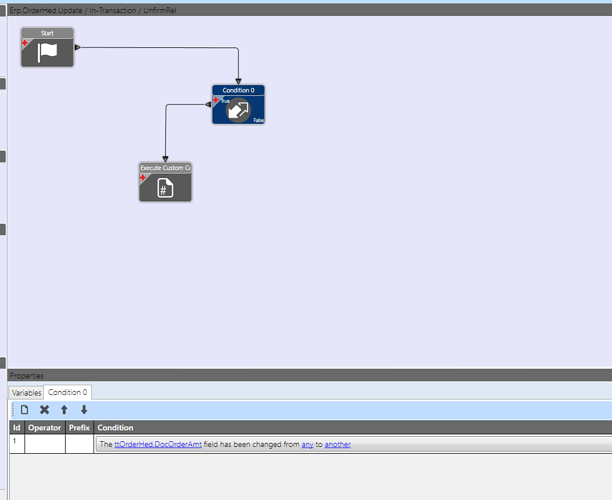Select the Start flag node
This screenshot has height=500, width=612.
(x=47, y=47)
